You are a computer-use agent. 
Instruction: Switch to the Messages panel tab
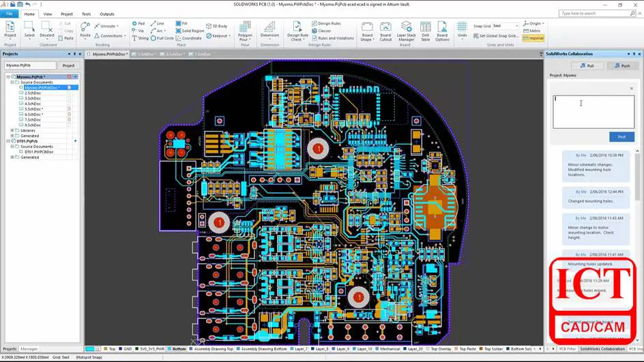pyautogui.click(x=29, y=349)
